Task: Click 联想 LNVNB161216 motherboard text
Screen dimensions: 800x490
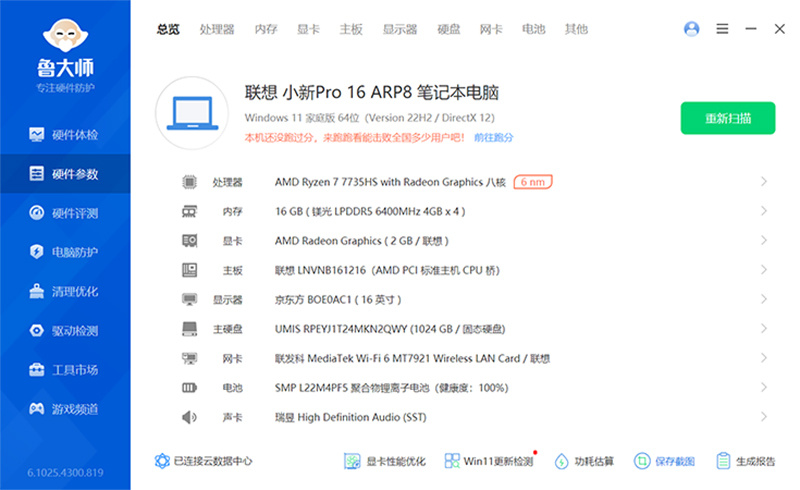Action: click(387, 270)
